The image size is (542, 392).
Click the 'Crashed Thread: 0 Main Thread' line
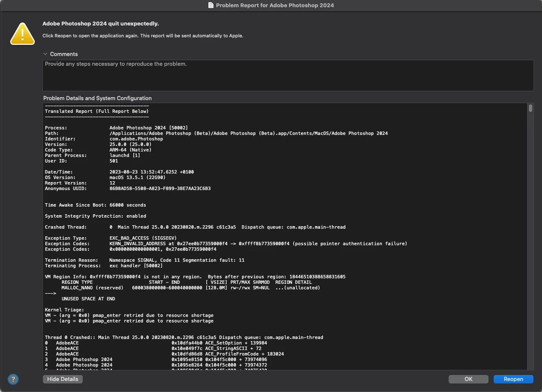[x=195, y=227]
